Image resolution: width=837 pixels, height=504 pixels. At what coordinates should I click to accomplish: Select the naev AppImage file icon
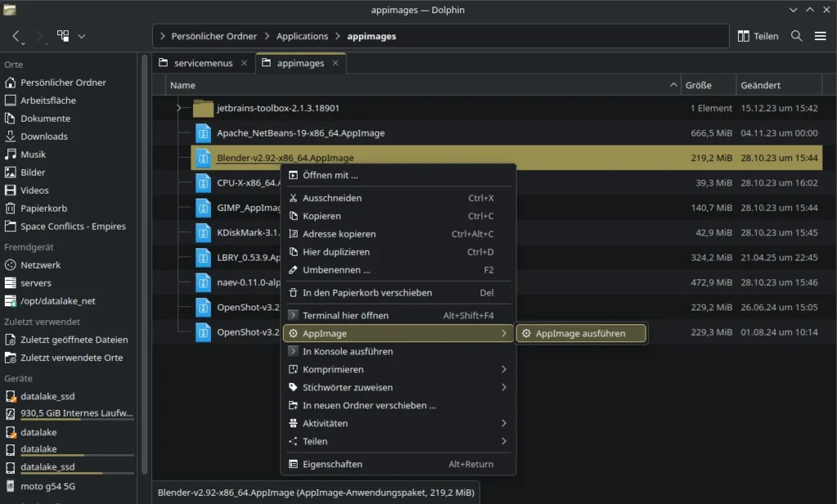(x=203, y=283)
